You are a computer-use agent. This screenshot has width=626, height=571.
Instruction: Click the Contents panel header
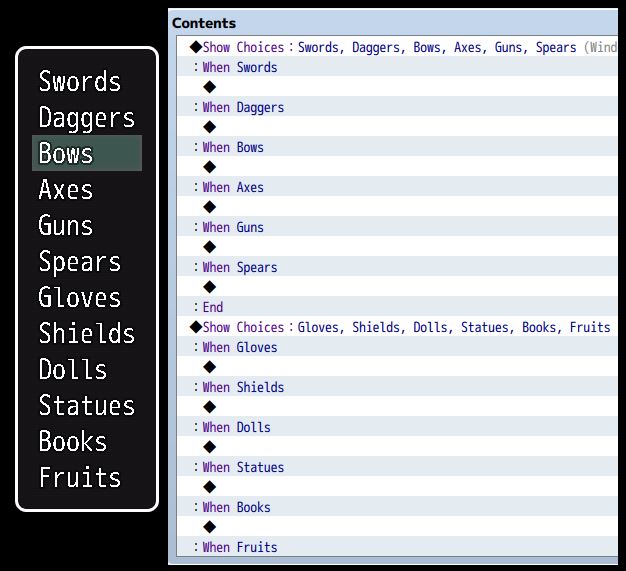point(204,23)
